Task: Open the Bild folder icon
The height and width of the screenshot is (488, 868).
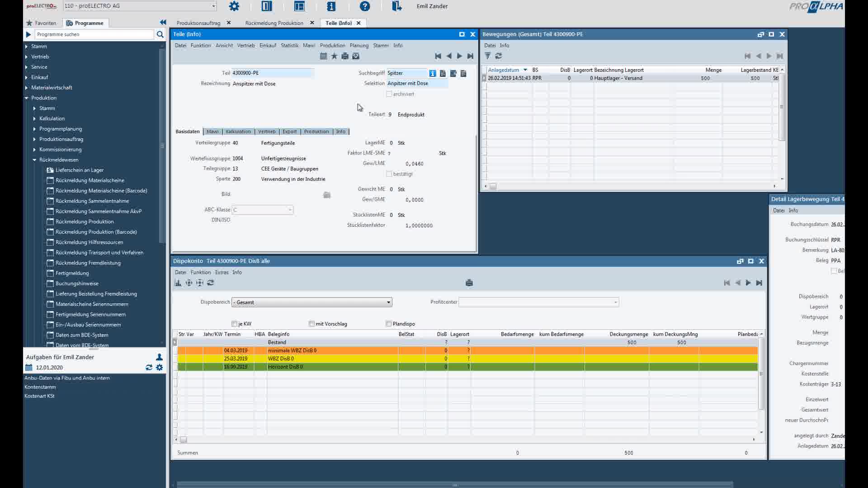Action: (327, 195)
